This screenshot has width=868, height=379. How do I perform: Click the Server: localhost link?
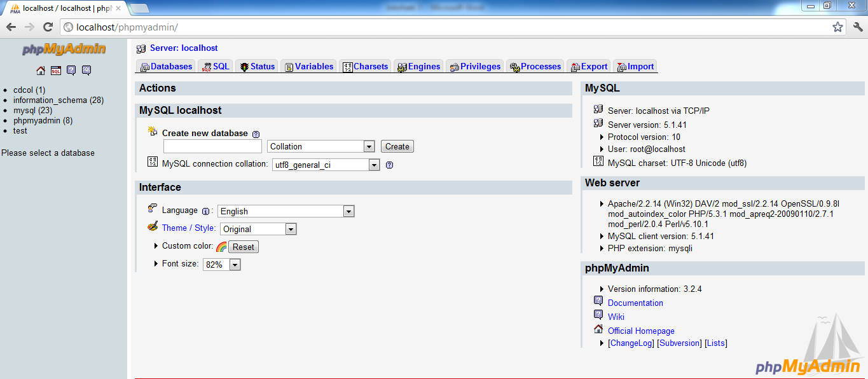184,48
